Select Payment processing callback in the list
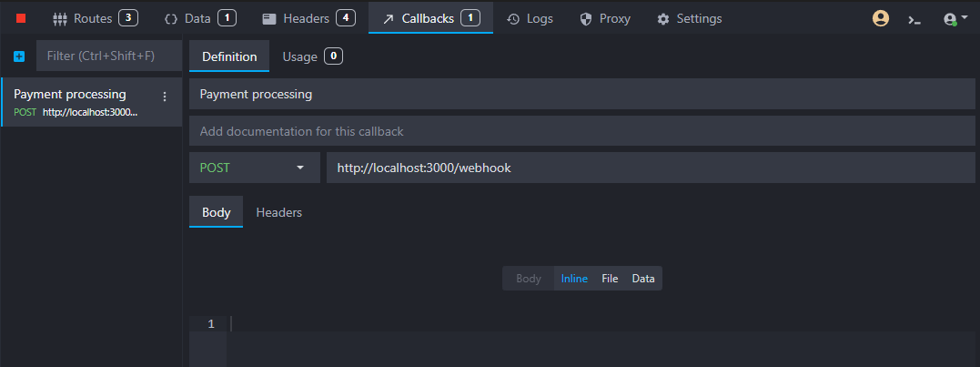The width and height of the screenshot is (980, 367). 77,101
